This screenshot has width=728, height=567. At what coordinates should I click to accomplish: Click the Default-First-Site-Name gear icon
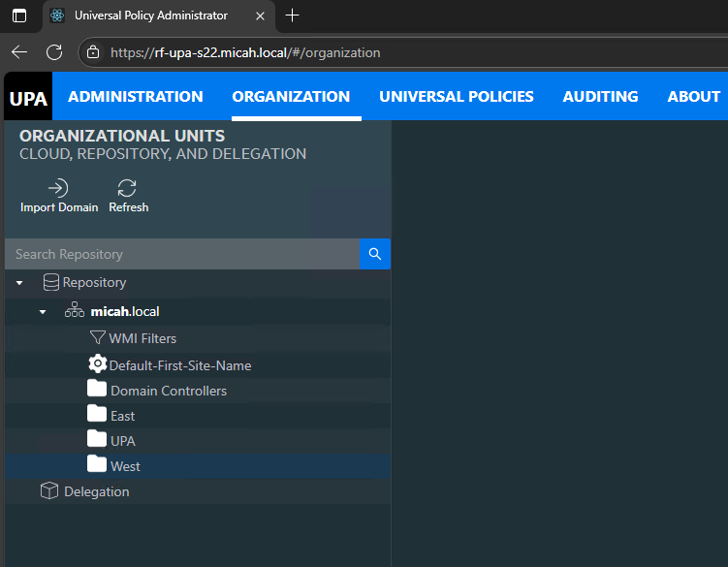[x=97, y=364]
